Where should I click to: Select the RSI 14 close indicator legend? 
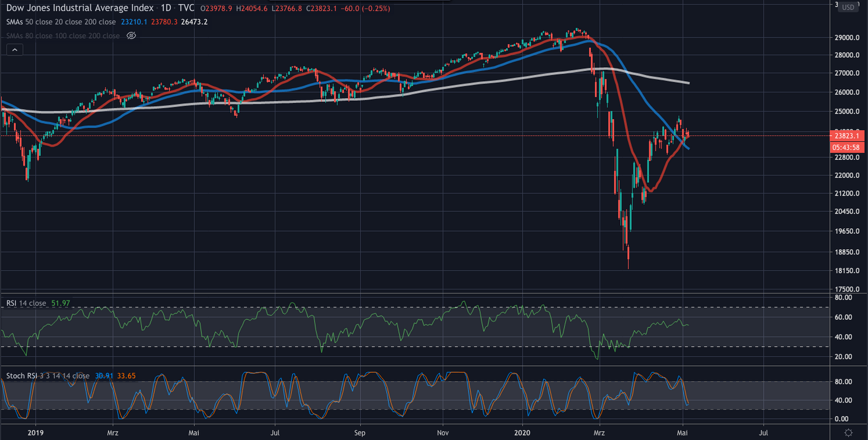(26, 303)
